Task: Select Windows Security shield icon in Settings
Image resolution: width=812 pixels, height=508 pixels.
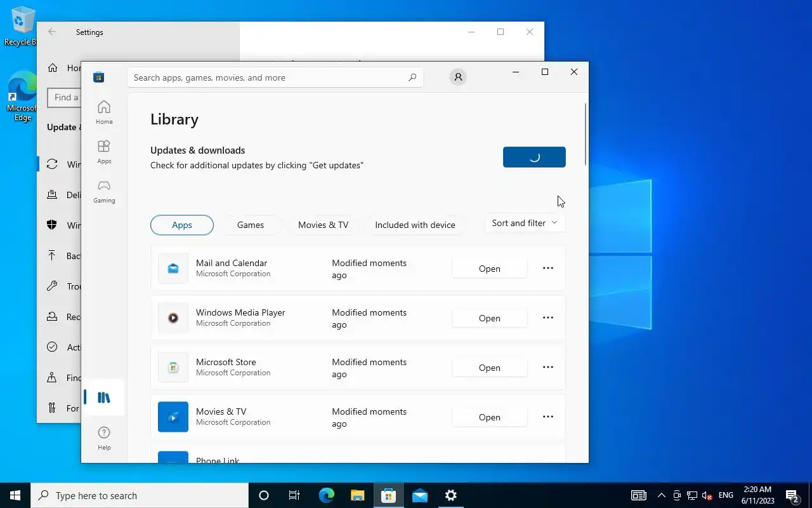Action: point(52,225)
